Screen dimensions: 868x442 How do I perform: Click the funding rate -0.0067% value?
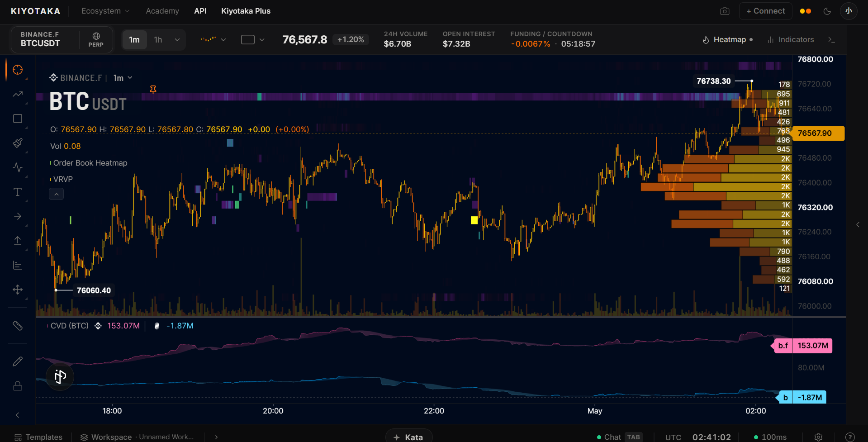tap(531, 44)
